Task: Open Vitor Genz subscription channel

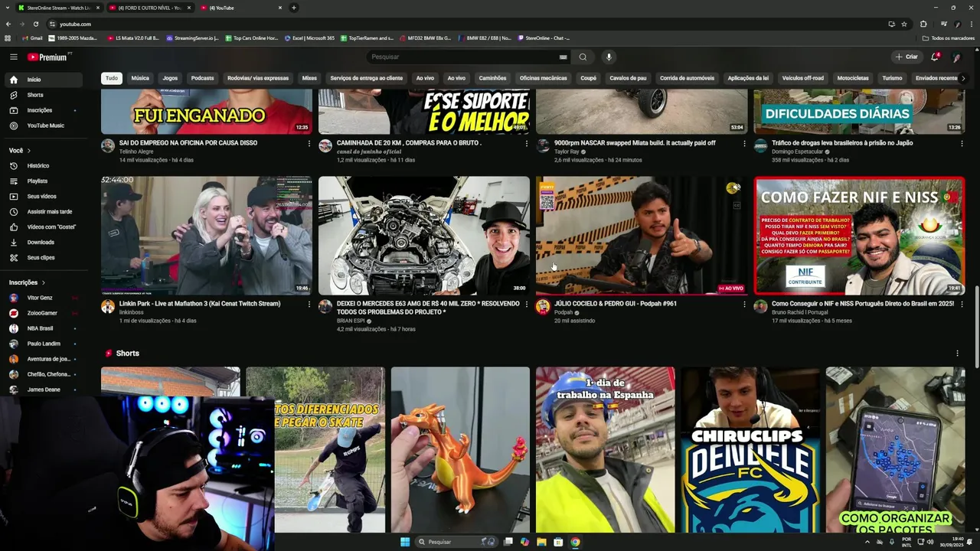Action: coord(43,298)
